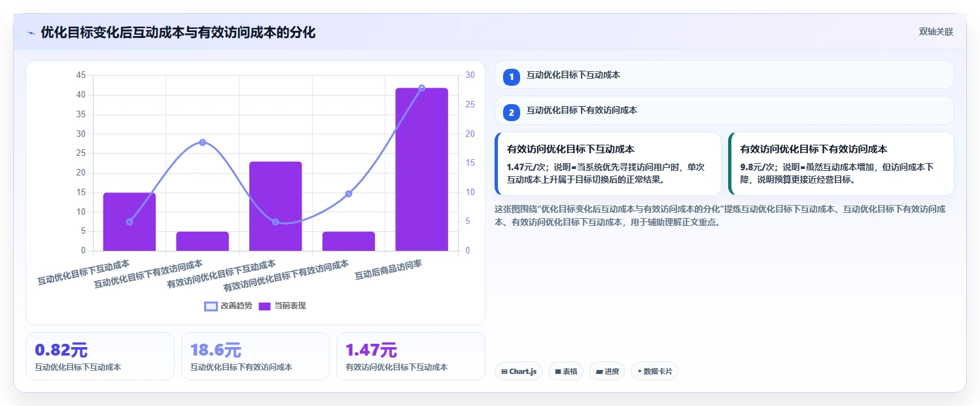Click the line point on 互动优化目标下互动成本 bar
Image resolution: width=980 pixels, height=406 pixels.
[x=130, y=222]
